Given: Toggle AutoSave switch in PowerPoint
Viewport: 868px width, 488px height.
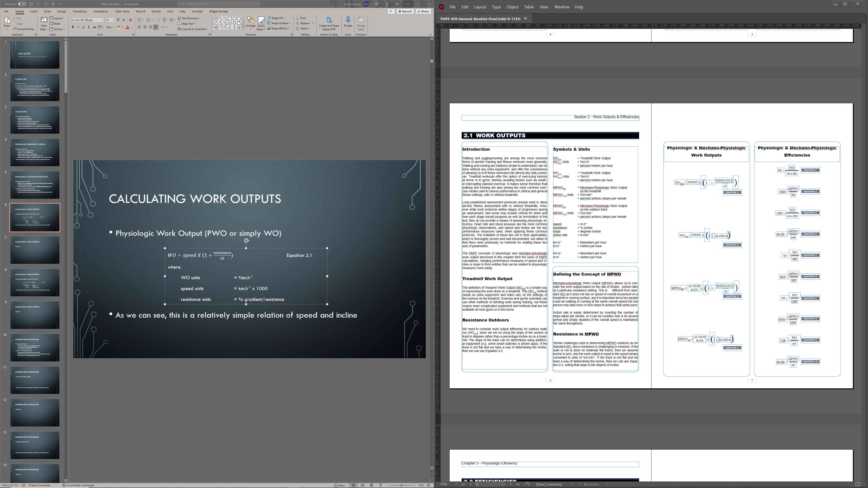Looking at the screenshot, I should [22, 4].
